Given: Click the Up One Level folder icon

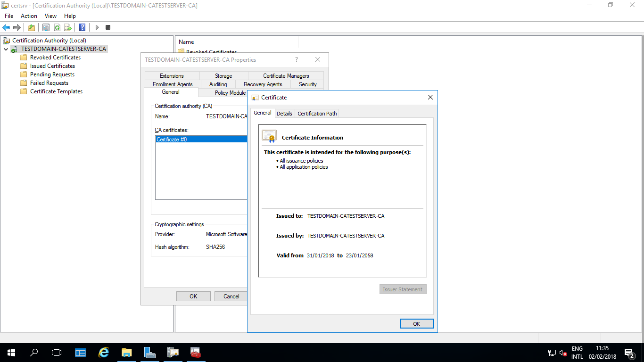Looking at the screenshot, I should 32,27.
